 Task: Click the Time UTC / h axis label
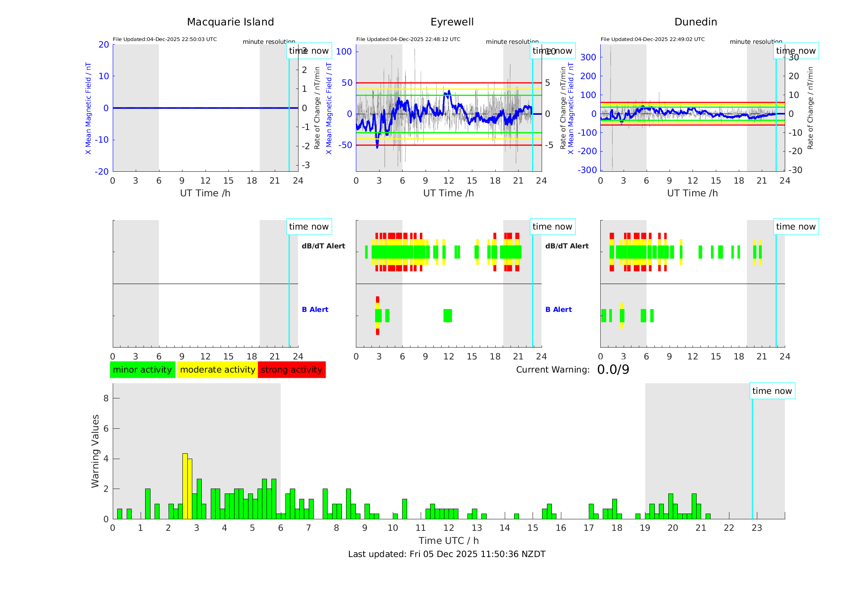(x=449, y=541)
